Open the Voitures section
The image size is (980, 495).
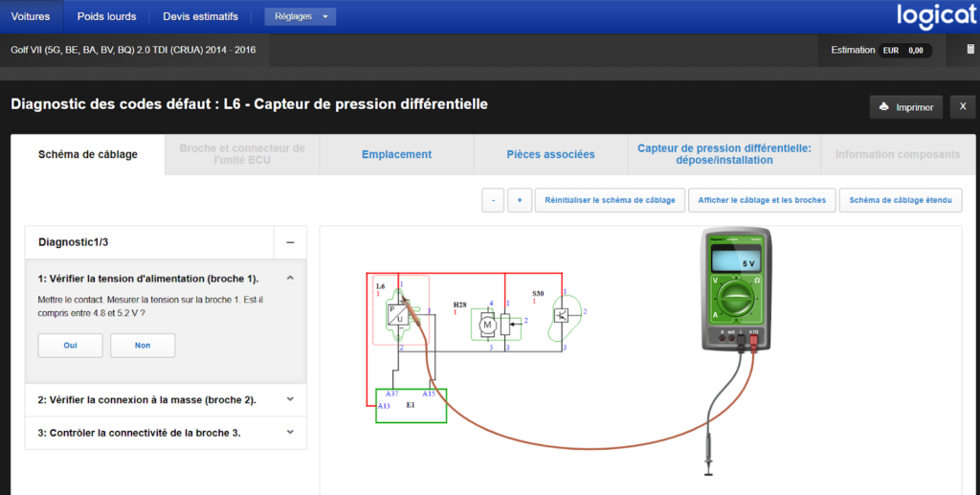(x=31, y=17)
